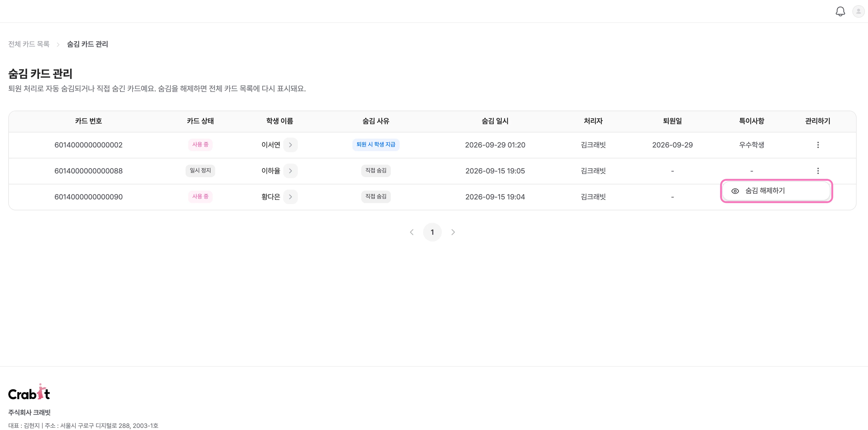Click the 숨김 사유 column header

(x=376, y=121)
